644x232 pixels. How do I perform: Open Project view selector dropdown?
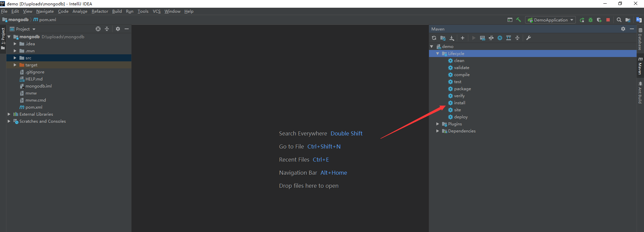pos(23,29)
